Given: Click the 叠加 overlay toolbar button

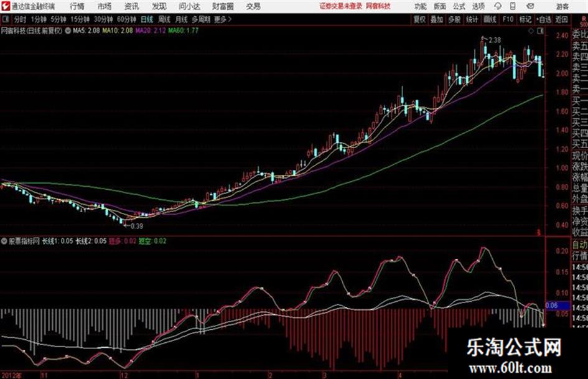Looking at the screenshot, I should click(x=437, y=19).
